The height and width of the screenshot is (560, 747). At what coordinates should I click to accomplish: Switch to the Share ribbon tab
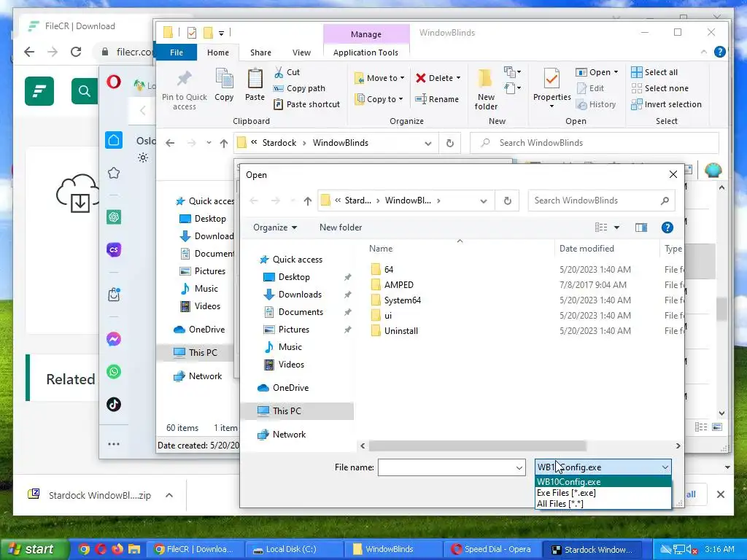[x=260, y=52]
